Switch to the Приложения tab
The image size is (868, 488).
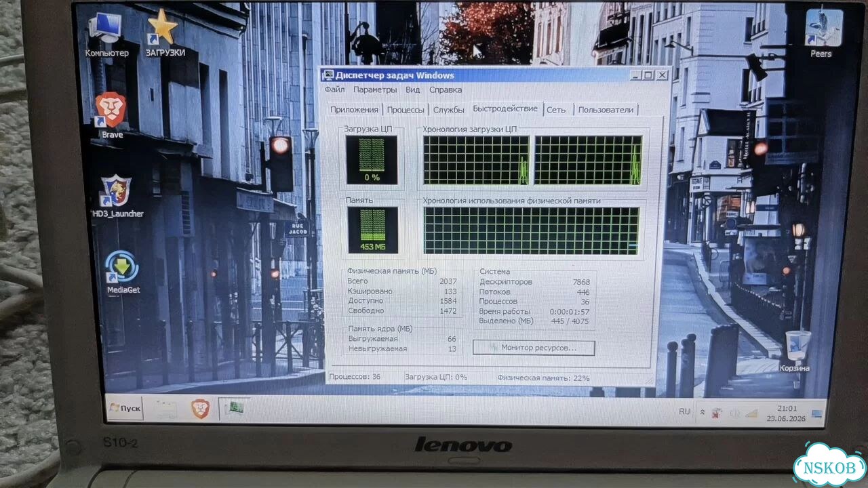(x=354, y=110)
